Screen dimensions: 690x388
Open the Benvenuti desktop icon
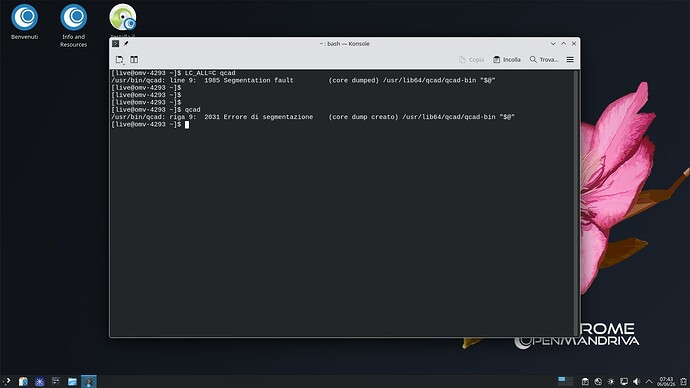[x=24, y=22]
